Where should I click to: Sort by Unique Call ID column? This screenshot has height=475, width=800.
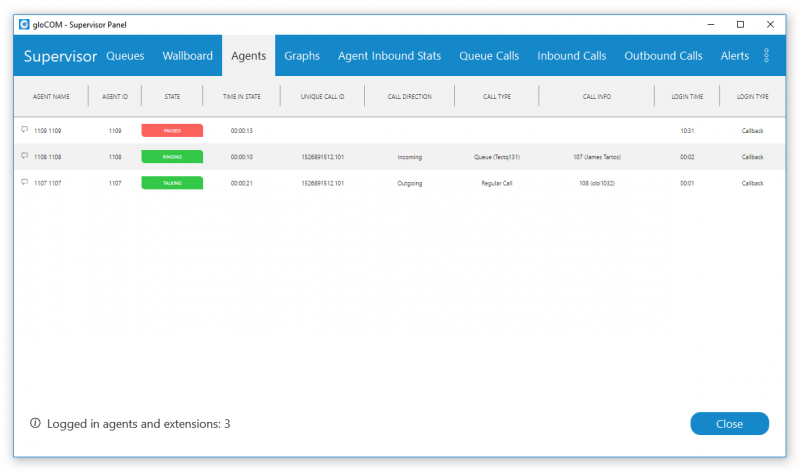click(322, 96)
